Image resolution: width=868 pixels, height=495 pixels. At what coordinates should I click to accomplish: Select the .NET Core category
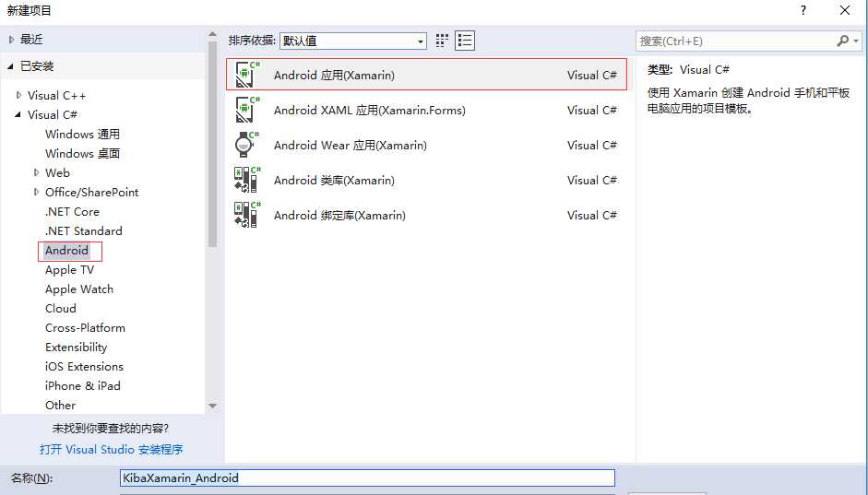(x=73, y=211)
